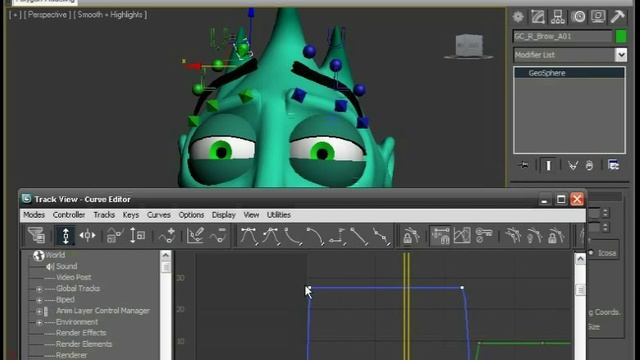This screenshot has width=640, height=360.
Task: Switch to the Display command panel tab
Action: point(598,17)
